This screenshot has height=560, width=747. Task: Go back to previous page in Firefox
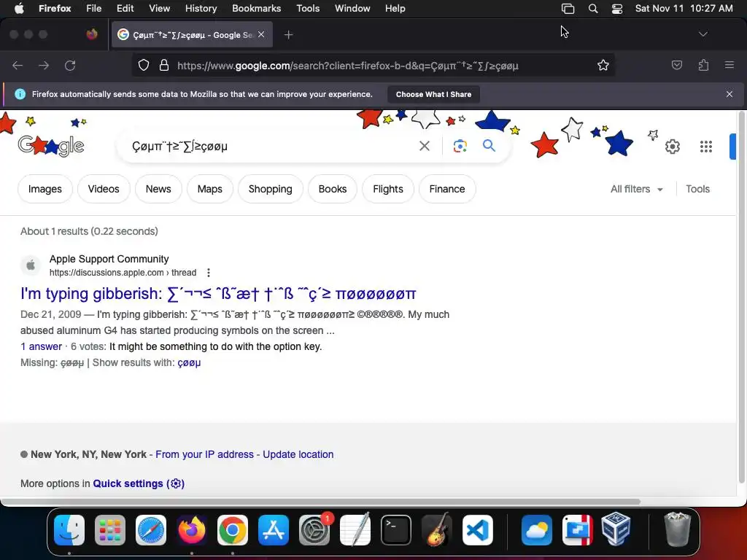click(x=18, y=65)
